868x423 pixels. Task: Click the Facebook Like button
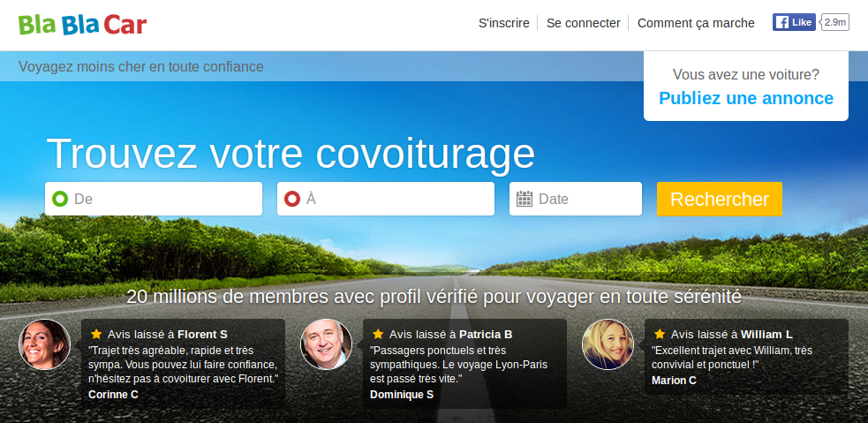[x=794, y=22]
